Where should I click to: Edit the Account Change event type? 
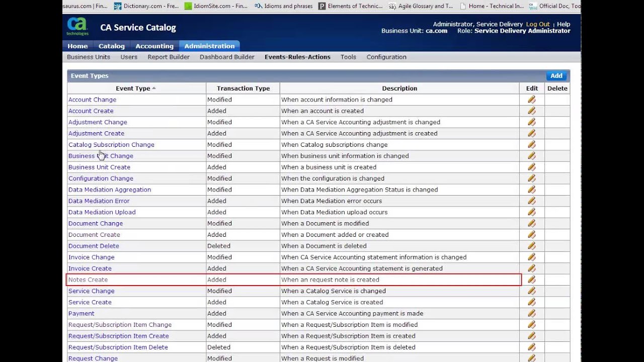531,100
